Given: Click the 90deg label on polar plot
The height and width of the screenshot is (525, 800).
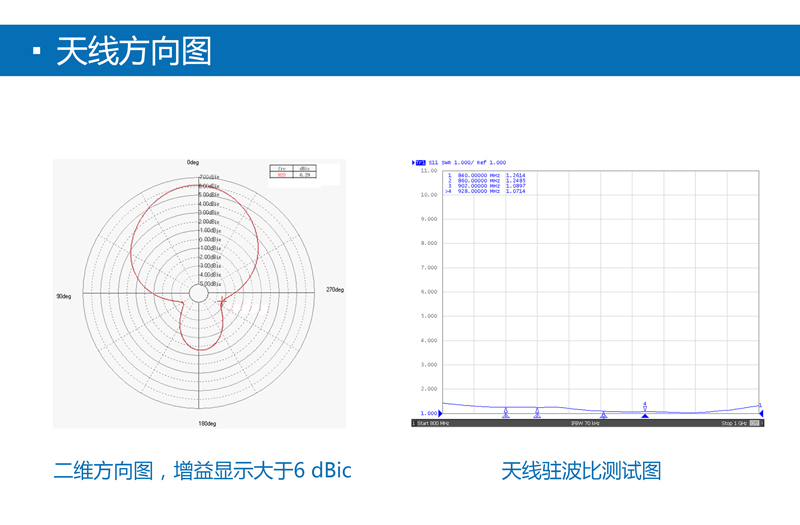Looking at the screenshot, I should pyautogui.click(x=64, y=296).
